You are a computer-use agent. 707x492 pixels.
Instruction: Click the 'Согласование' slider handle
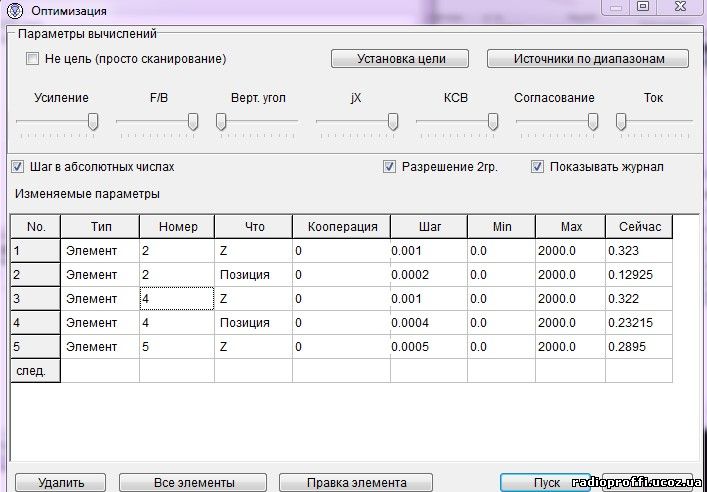[593, 122]
